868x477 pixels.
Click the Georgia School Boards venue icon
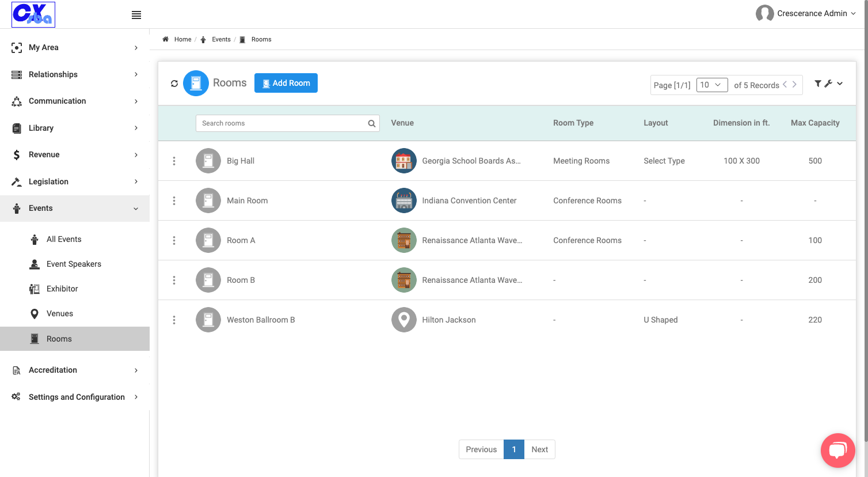click(404, 161)
